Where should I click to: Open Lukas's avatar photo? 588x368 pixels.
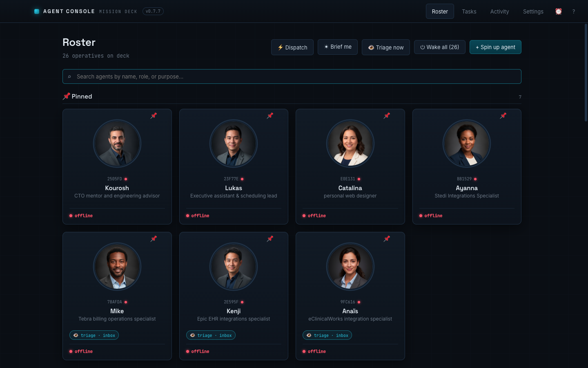[x=234, y=144]
